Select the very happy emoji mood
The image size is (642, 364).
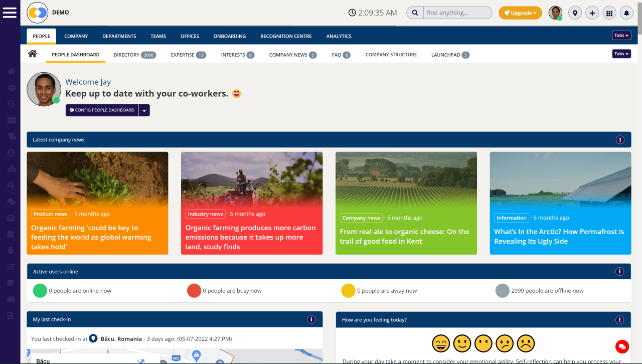(x=440, y=343)
